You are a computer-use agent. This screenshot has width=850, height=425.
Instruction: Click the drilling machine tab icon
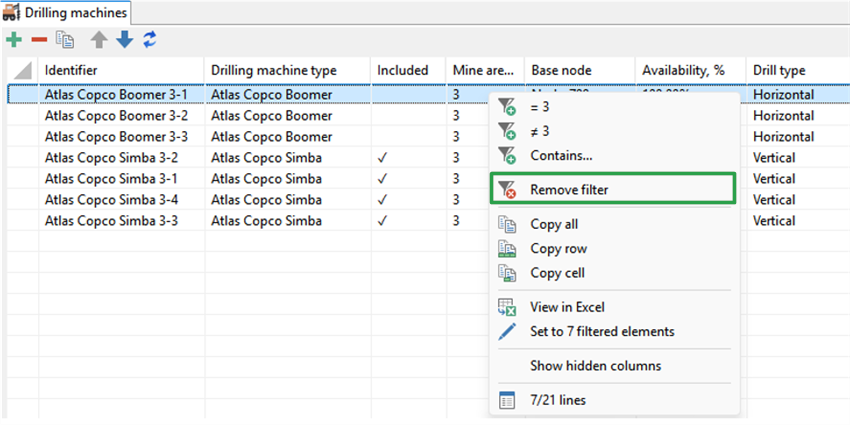12,12
